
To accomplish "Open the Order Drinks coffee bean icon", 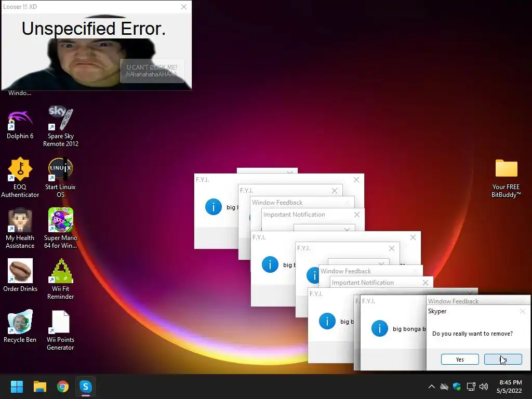I will pos(20,275).
